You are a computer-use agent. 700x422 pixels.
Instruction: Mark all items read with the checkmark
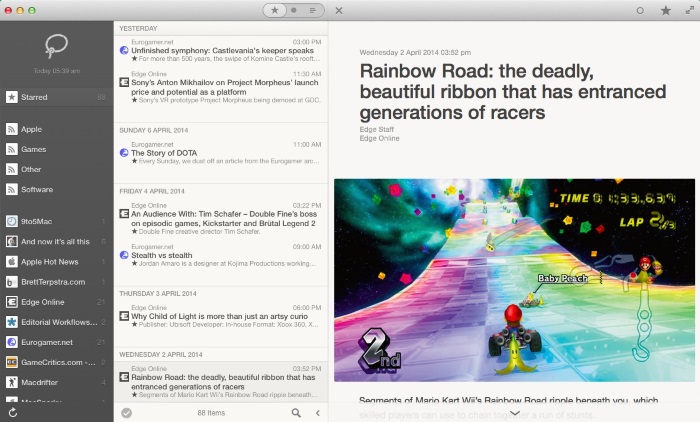(127, 413)
